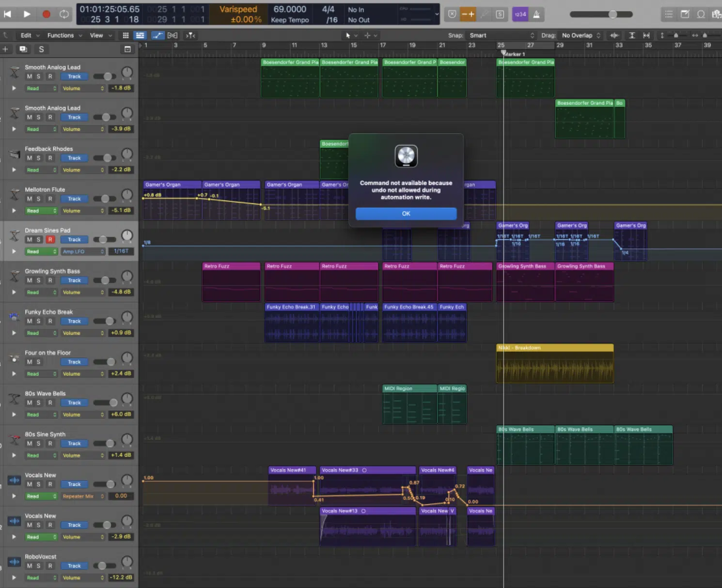Viewport: 722px width, 588px height.
Task: Show global tracks with the header button
Action: coord(127,49)
